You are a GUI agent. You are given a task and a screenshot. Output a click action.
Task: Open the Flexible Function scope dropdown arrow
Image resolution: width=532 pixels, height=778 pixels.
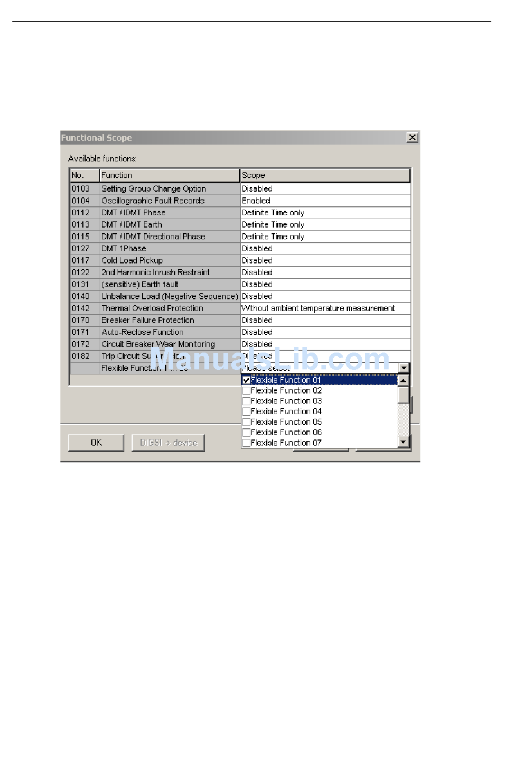(x=404, y=368)
